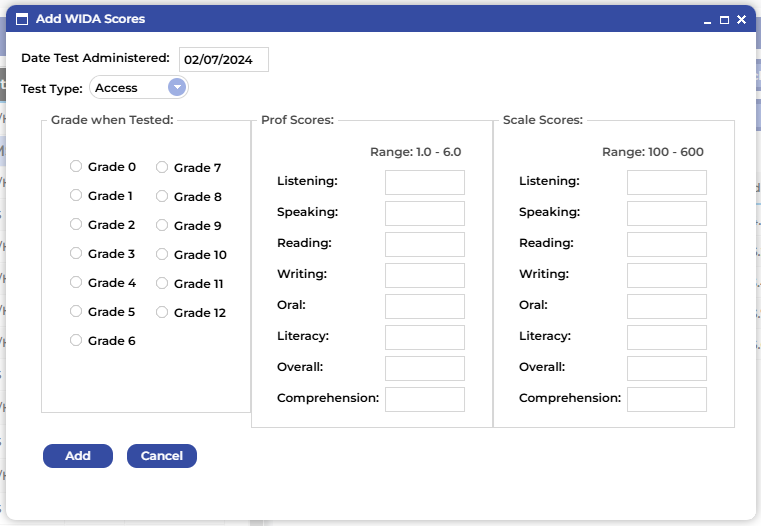Image resolution: width=761 pixels, height=526 pixels.
Task: Click the Scale Scores Overall field
Action: (667, 368)
